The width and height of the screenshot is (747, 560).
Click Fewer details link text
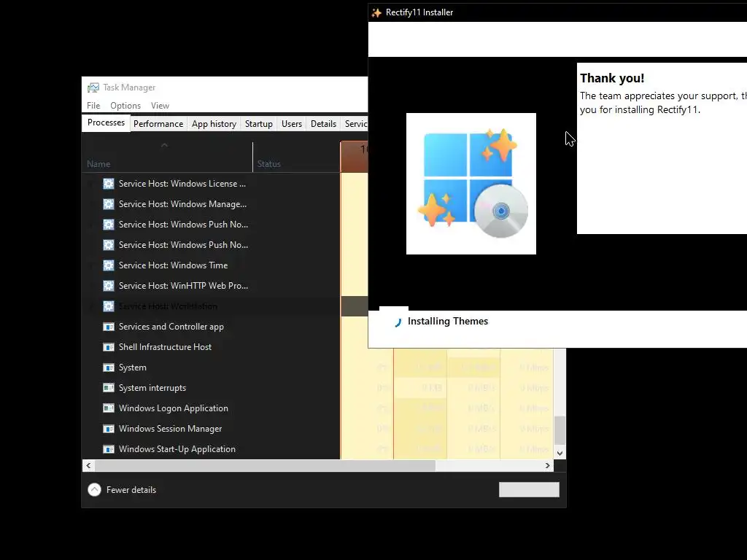click(131, 490)
